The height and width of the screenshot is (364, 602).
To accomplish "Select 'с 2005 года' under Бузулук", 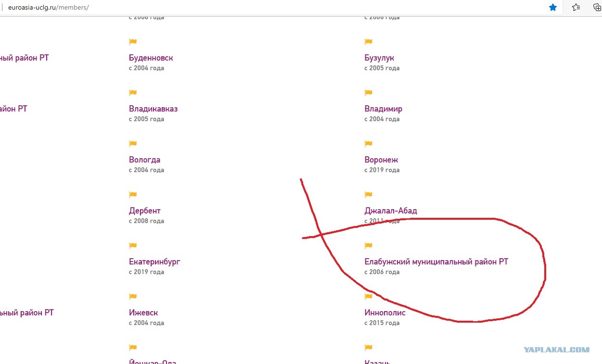I will (382, 68).
